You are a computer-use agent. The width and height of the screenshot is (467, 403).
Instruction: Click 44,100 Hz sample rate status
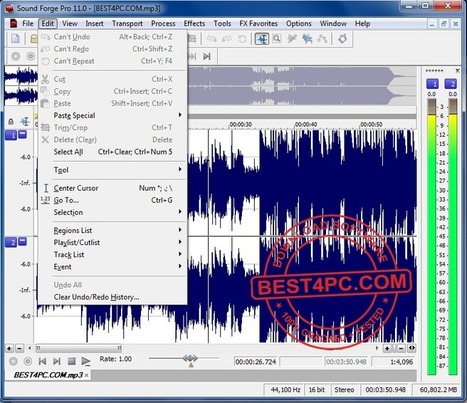pos(285,390)
